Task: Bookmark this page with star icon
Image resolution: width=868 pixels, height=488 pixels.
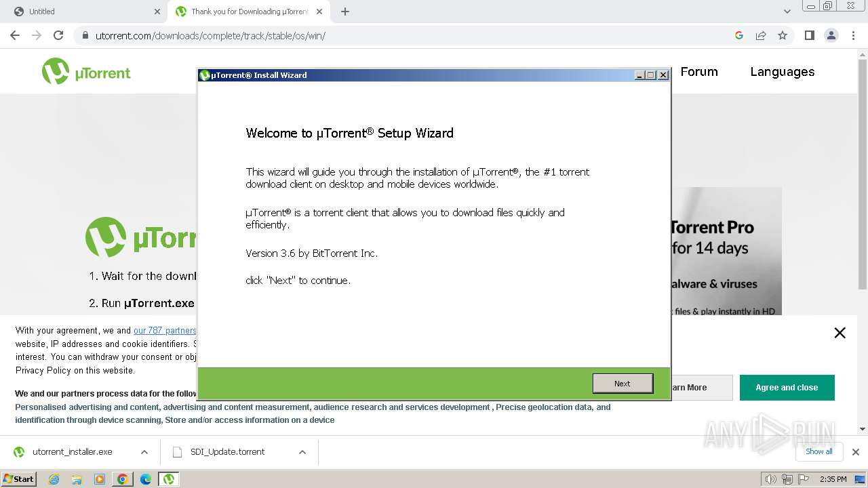Action: pos(783,35)
